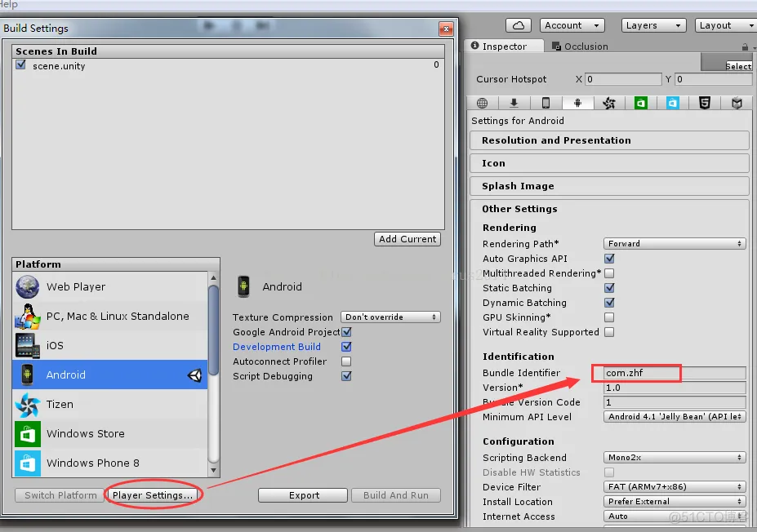Enable Virtual Reality Supported checkbox
Screen dimensions: 757x532
coord(610,332)
